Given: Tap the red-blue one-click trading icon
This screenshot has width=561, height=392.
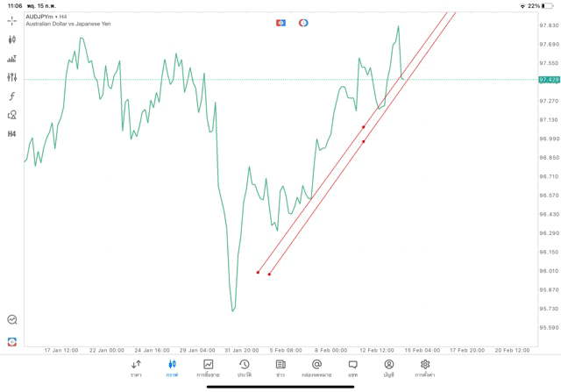Looking at the screenshot, I should click(x=280, y=23).
